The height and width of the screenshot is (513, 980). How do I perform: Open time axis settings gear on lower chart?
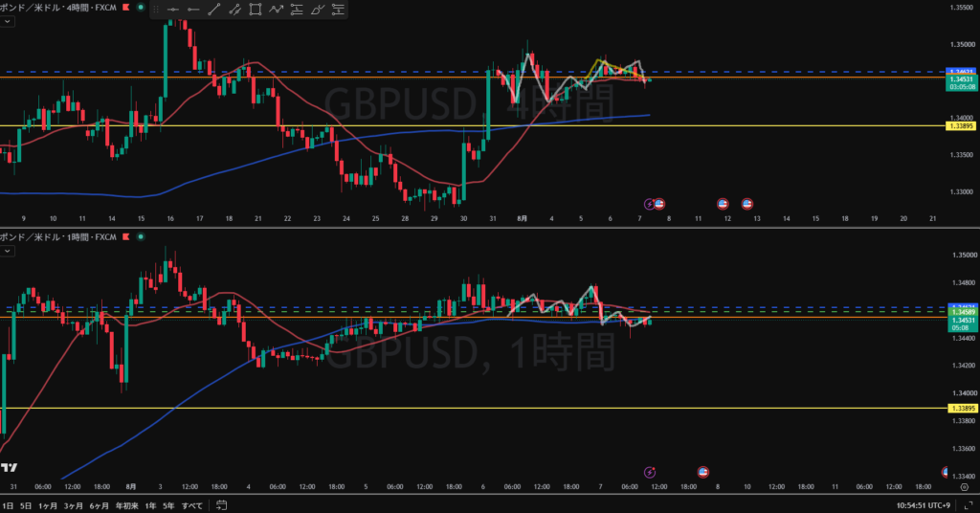pyautogui.click(x=965, y=487)
